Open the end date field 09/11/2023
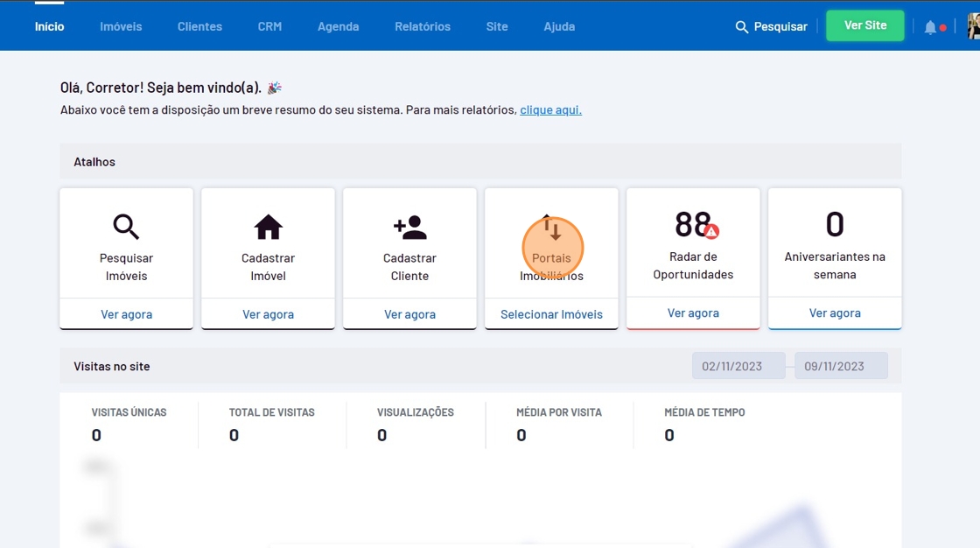This screenshot has height=548, width=980. point(840,366)
